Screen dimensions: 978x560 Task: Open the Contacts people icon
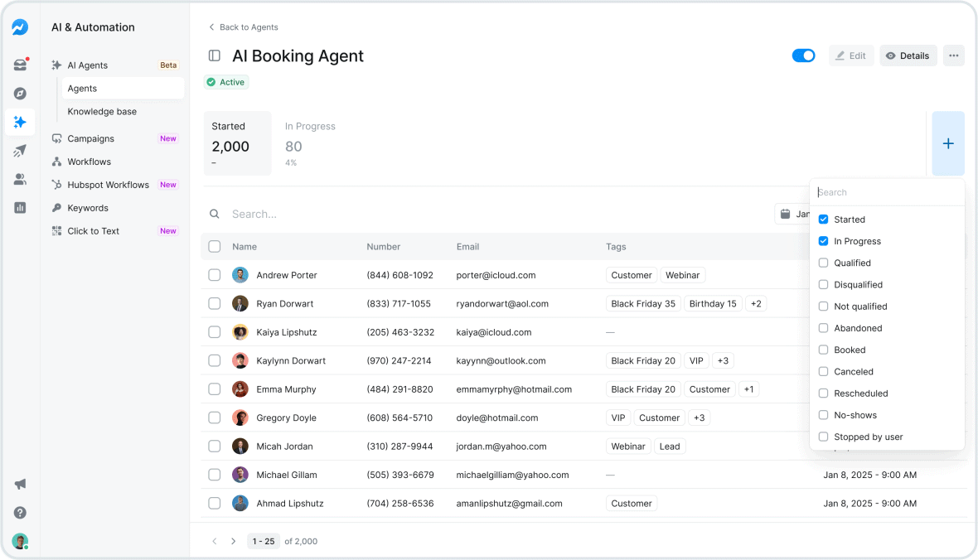click(20, 179)
